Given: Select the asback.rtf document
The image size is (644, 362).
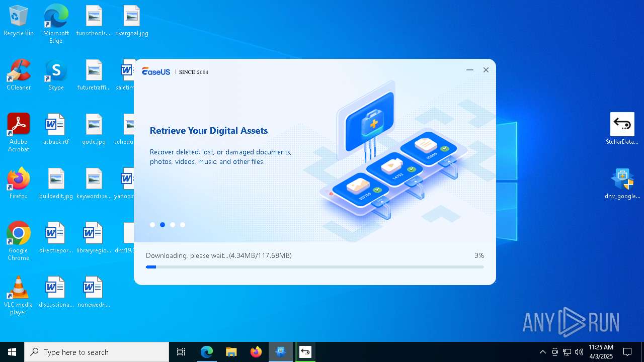Looking at the screenshot, I should click(56, 130).
